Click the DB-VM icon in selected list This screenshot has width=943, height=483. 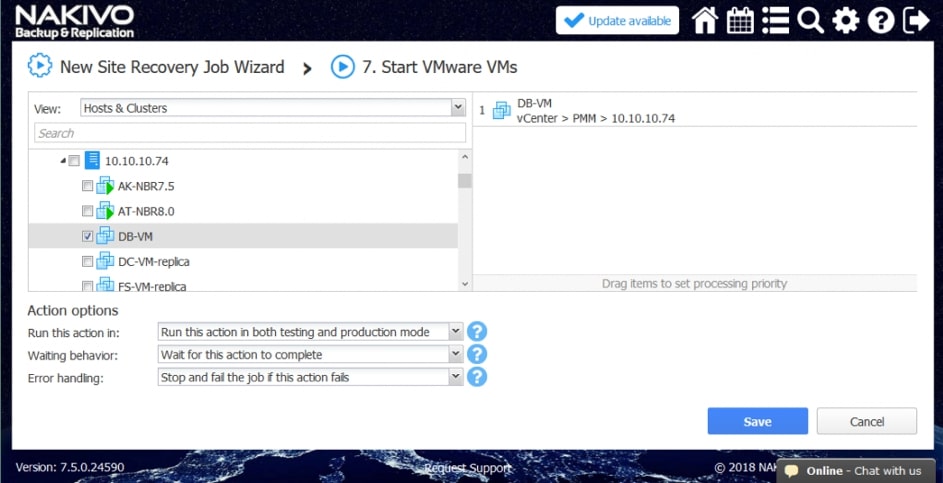click(x=502, y=111)
